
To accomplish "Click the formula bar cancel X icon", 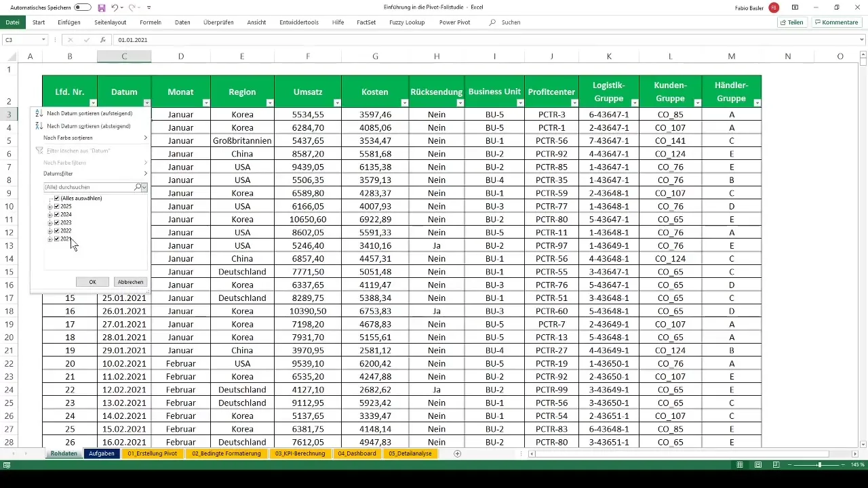I will point(70,40).
